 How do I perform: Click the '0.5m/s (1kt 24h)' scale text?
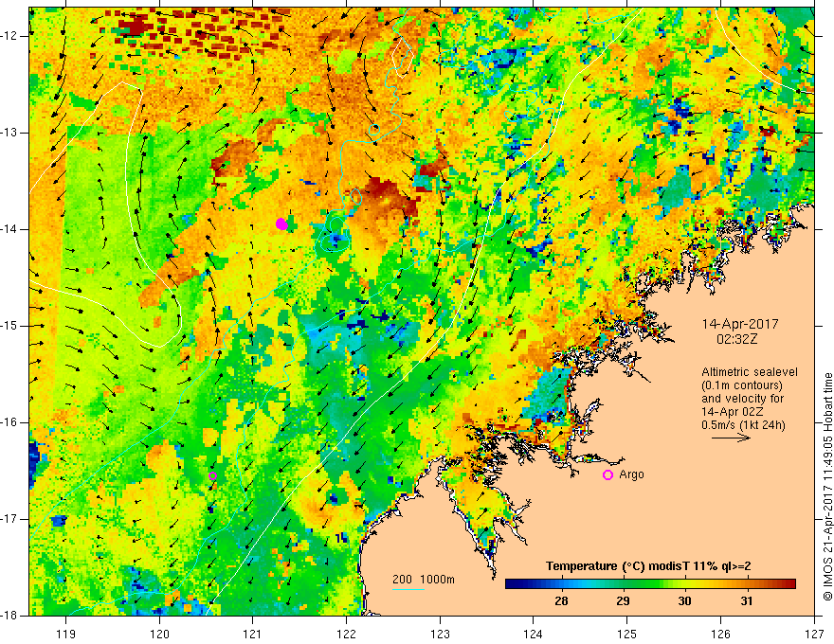[743, 425]
